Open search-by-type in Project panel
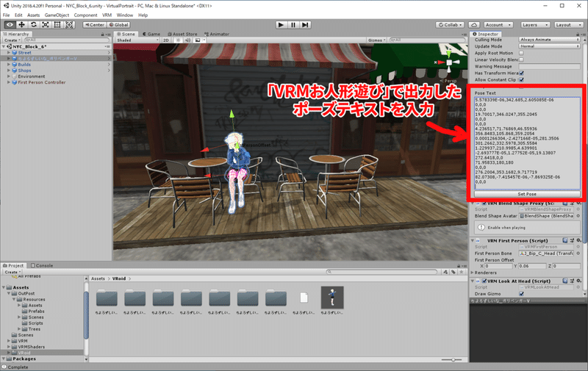588x371 pixels. [445, 272]
